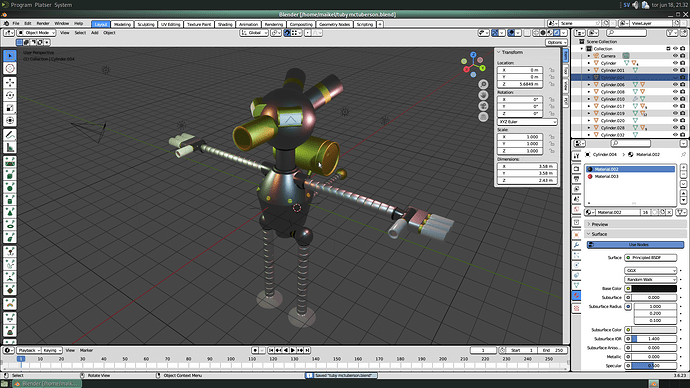
Task: Click the zoom viewport magnifier icon
Action: coord(483,84)
